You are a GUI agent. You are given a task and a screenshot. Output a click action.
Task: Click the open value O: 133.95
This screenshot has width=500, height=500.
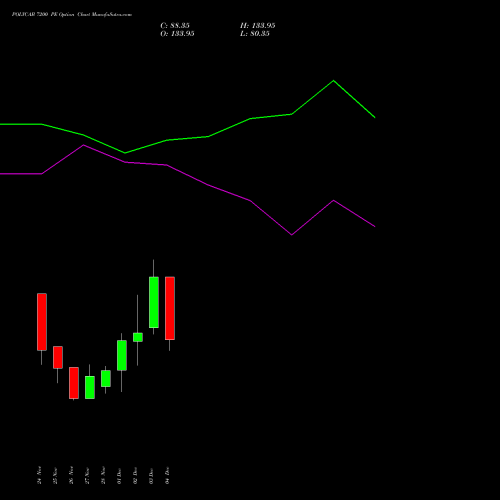[x=177, y=34]
